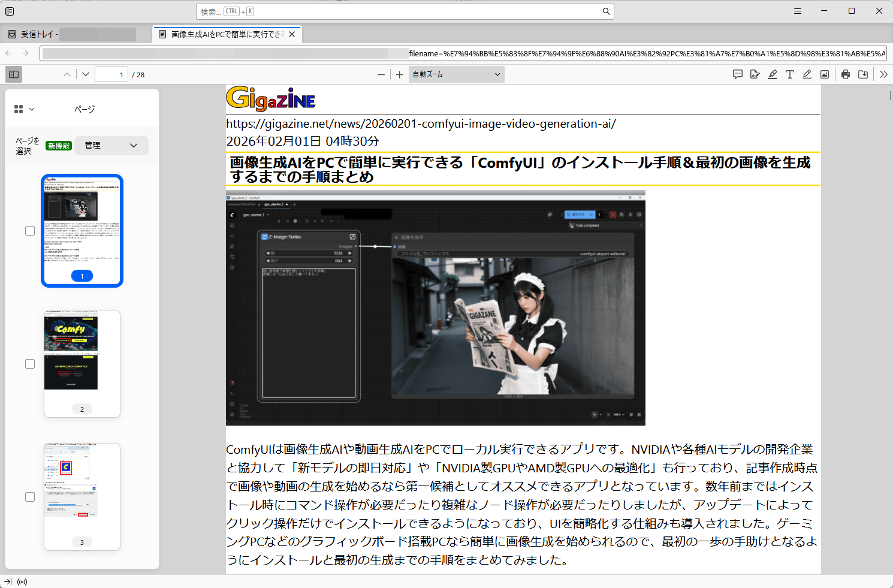This screenshot has width=893, height=588.
Task: Print the PDF document
Action: click(x=846, y=74)
